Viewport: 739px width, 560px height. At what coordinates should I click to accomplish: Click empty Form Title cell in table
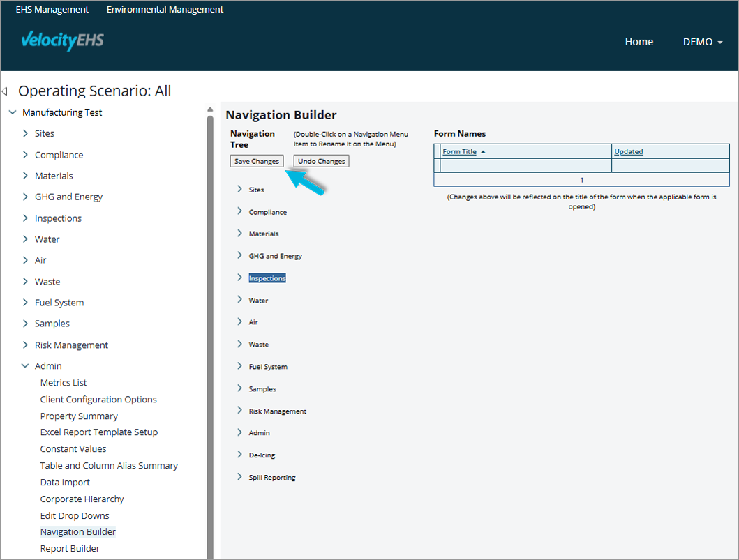(x=525, y=166)
